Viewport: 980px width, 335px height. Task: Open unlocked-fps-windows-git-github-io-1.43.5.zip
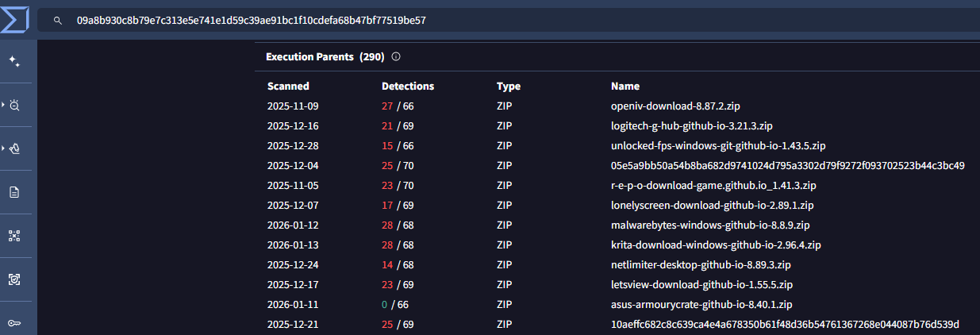click(x=718, y=145)
